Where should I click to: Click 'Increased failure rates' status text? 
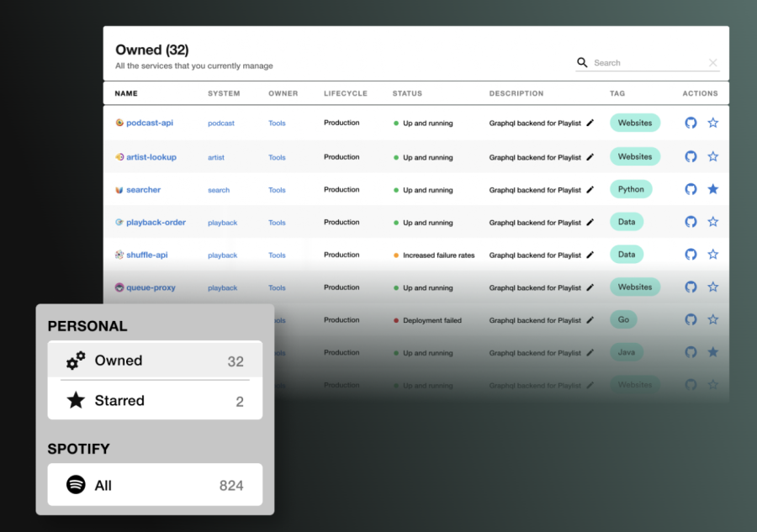click(x=438, y=255)
